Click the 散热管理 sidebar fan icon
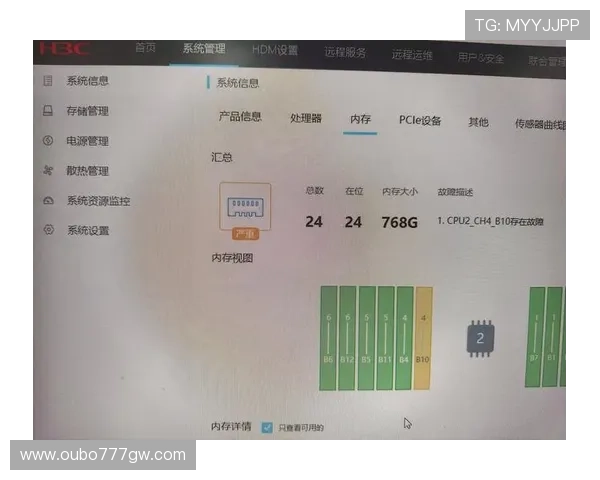Screen dimensions: 600x480 (48, 170)
